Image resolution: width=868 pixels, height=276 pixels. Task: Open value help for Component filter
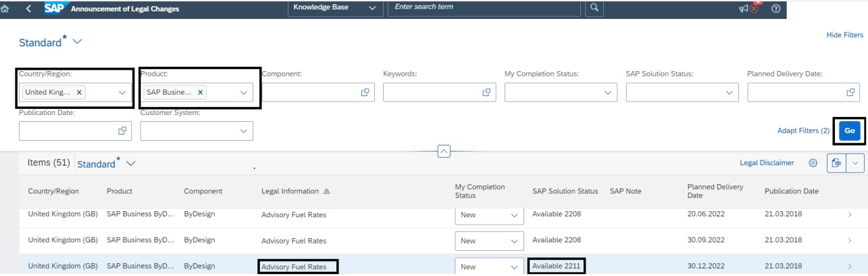pyautogui.click(x=365, y=92)
